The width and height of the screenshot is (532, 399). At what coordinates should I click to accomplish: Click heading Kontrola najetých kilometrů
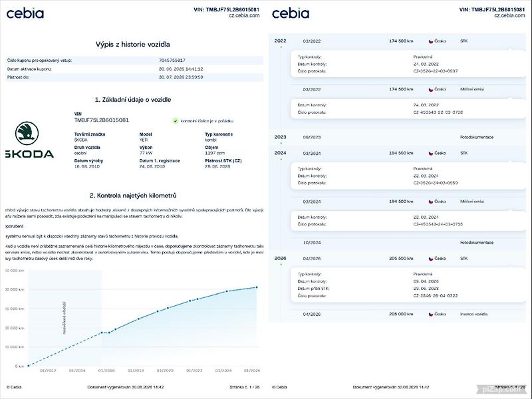coord(133,196)
